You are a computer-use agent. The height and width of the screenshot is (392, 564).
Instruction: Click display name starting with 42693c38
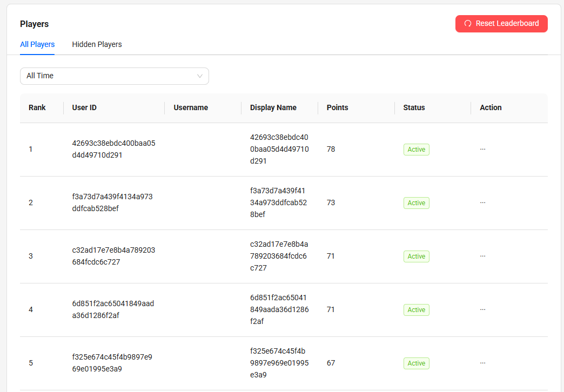(x=279, y=149)
